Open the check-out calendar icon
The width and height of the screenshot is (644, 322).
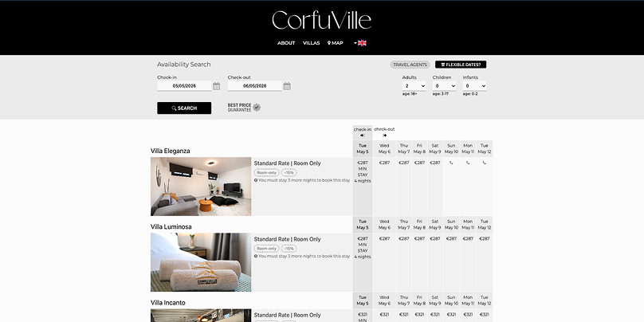click(x=287, y=86)
